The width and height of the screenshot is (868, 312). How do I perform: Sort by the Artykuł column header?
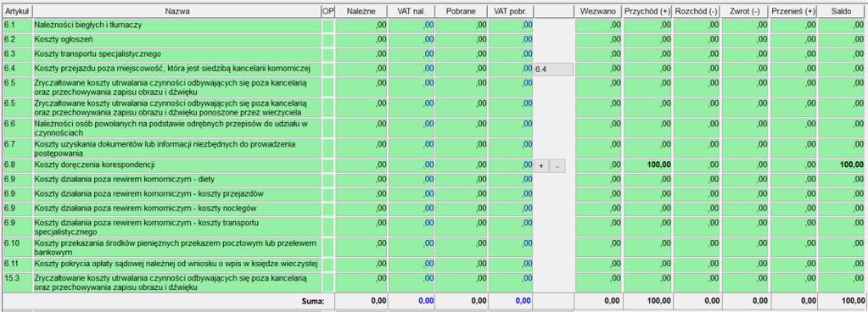tap(17, 11)
